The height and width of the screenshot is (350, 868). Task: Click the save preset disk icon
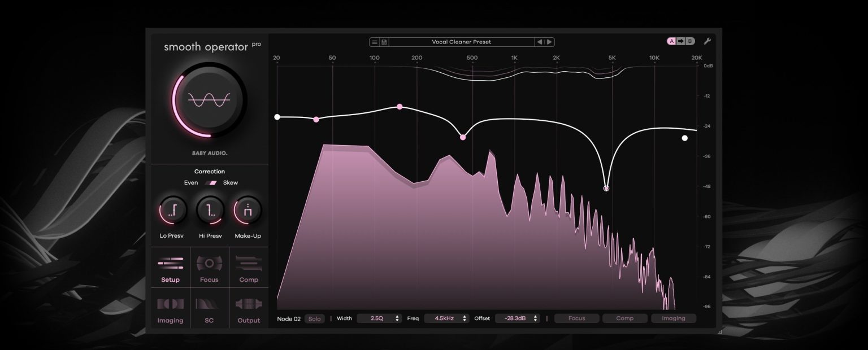(384, 41)
